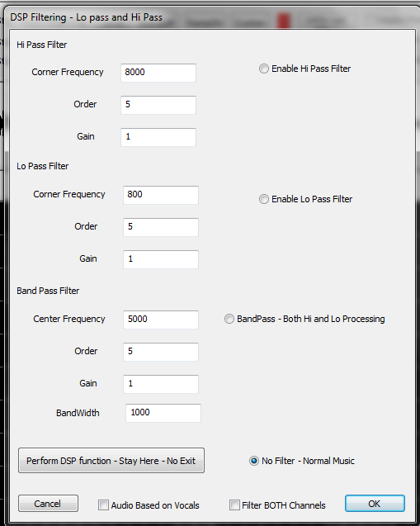Dismiss the dialog with Cancel
This screenshot has height=526, width=420.
click(x=48, y=504)
